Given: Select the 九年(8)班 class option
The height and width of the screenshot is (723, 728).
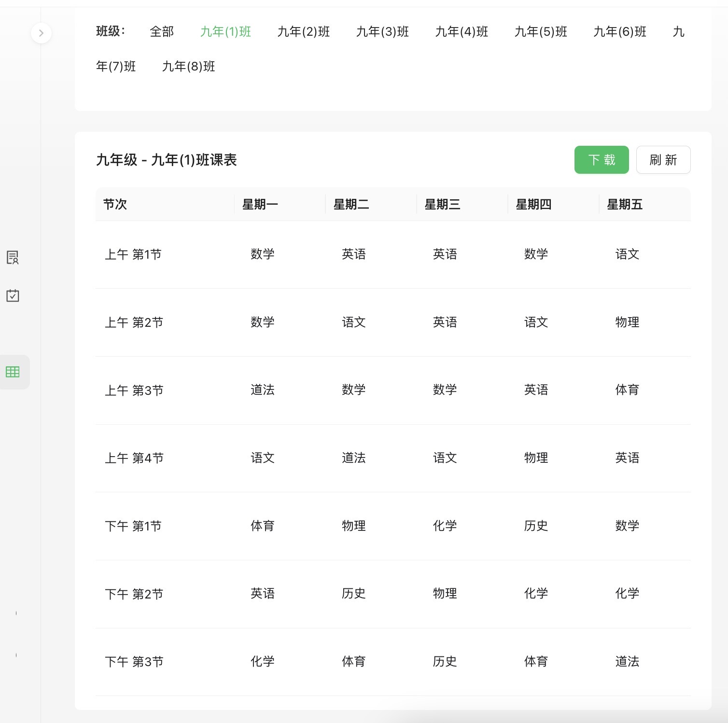Looking at the screenshot, I should pos(188,67).
